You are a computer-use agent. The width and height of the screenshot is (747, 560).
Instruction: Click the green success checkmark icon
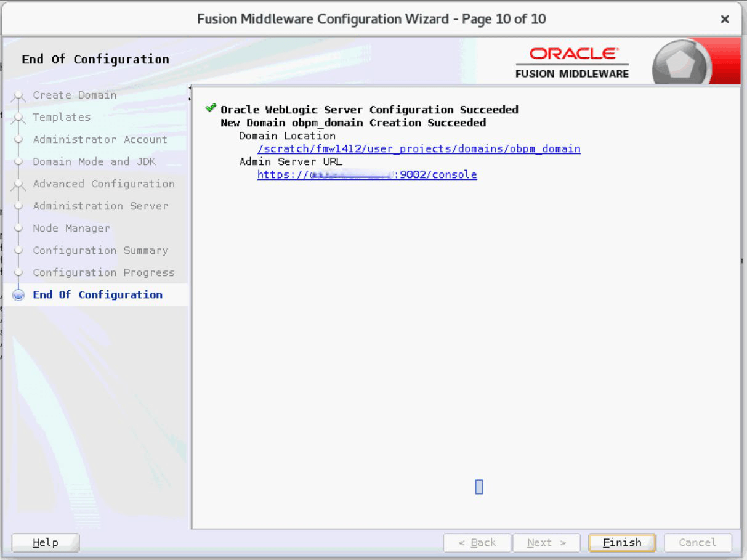(211, 108)
